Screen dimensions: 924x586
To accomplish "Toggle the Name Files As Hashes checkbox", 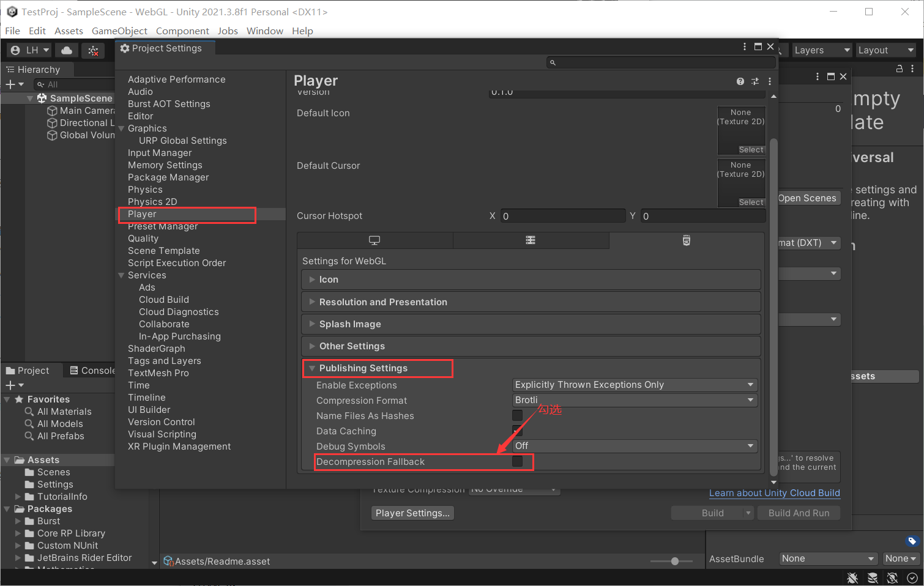I will [x=517, y=415].
